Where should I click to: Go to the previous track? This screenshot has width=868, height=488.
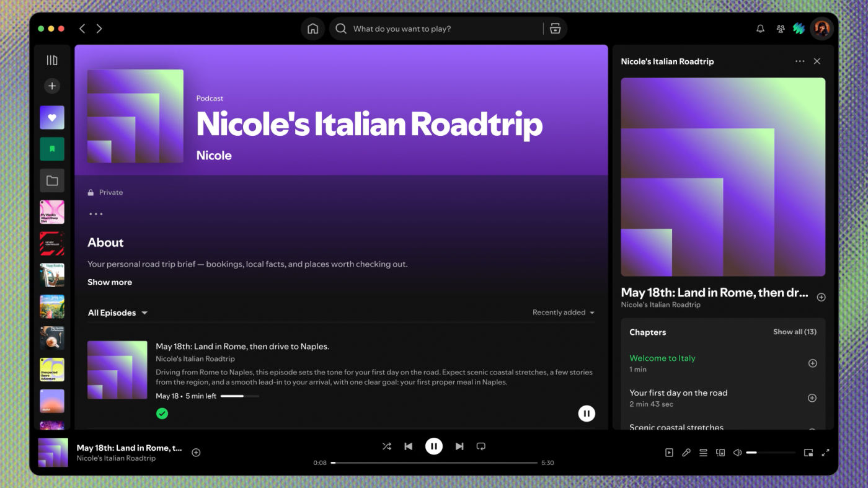click(x=408, y=446)
